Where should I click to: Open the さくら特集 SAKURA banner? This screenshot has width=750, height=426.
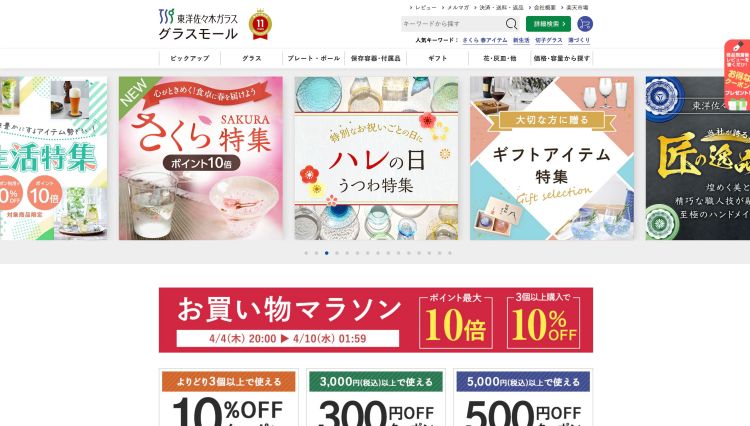point(200,158)
